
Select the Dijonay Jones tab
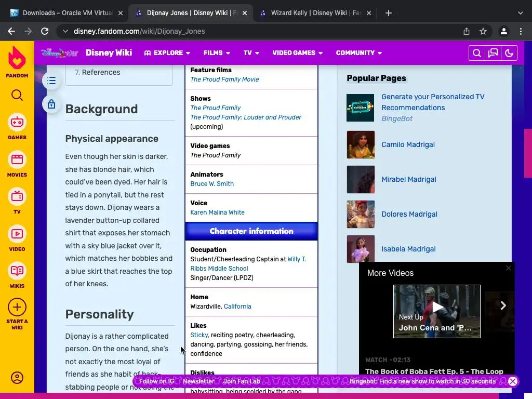(191, 13)
